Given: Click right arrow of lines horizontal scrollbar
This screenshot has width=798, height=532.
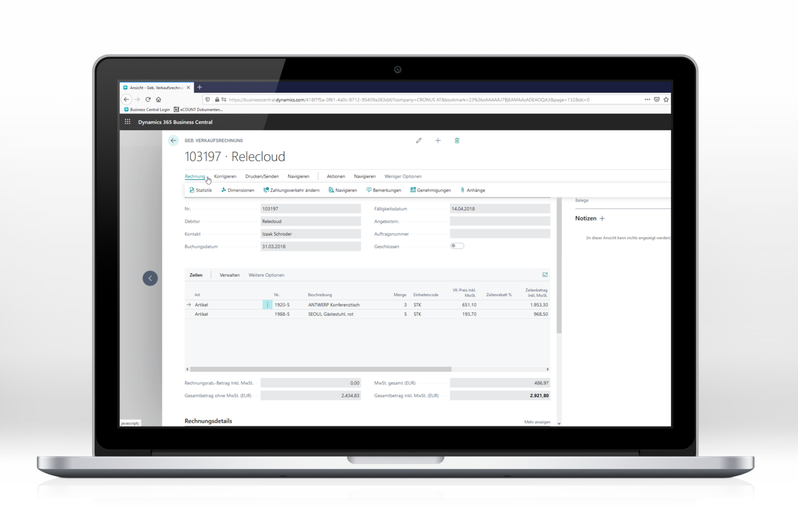Looking at the screenshot, I should pyautogui.click(x=547, y=369).
